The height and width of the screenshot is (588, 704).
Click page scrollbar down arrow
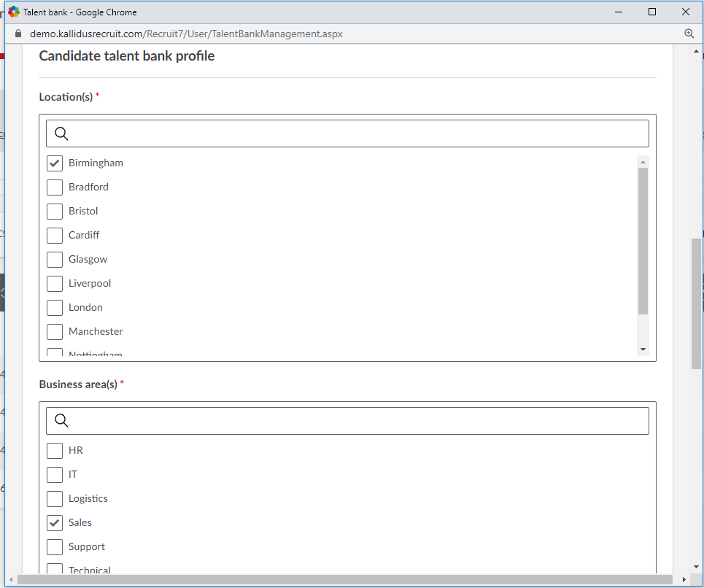click(x=696, y=567)
